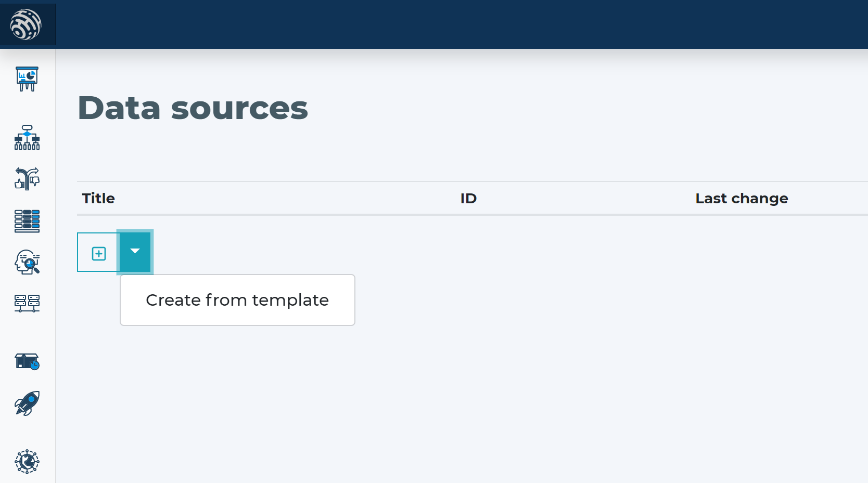Toggle the teal dropdown arrow beside plus
868x483 pixels.
coord(135,252)
